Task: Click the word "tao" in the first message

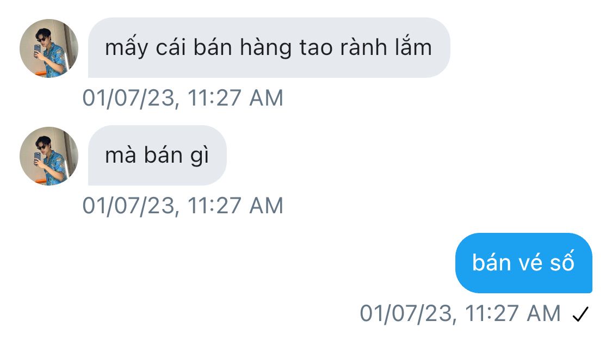Action: click(x=316, y=48)
